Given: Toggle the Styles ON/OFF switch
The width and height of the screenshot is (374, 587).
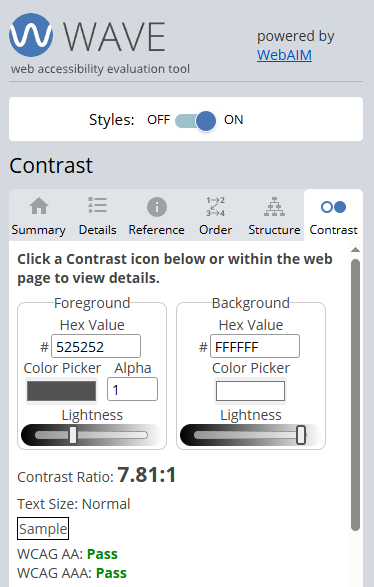Looking at the screenshot, I should [x=195, y=121].
